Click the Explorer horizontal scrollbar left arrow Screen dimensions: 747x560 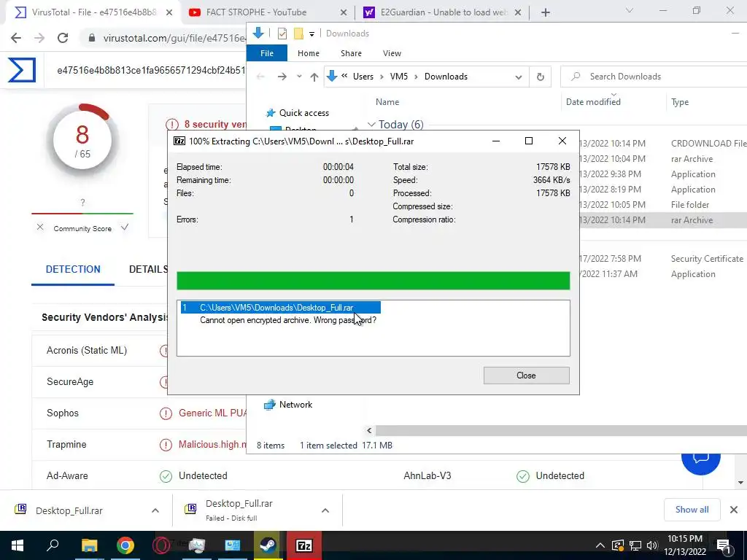point(369,430)
